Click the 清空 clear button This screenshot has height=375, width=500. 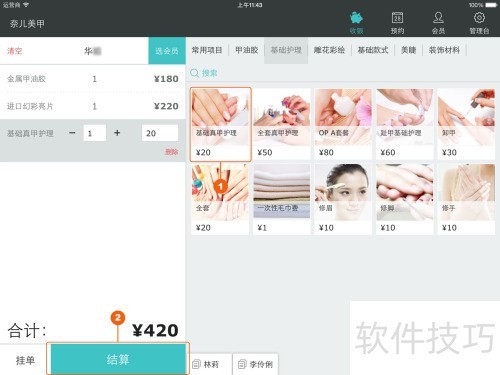15,51
